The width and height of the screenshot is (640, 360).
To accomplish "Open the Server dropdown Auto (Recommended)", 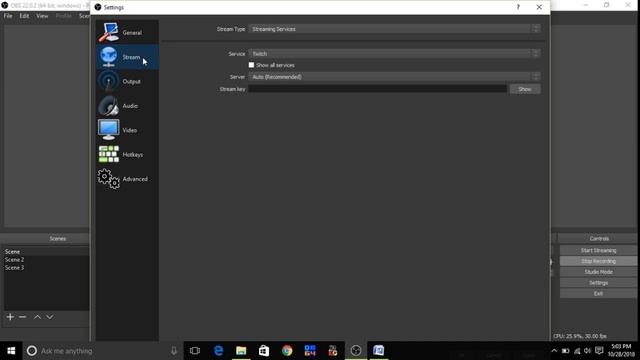I will (395, 77).
